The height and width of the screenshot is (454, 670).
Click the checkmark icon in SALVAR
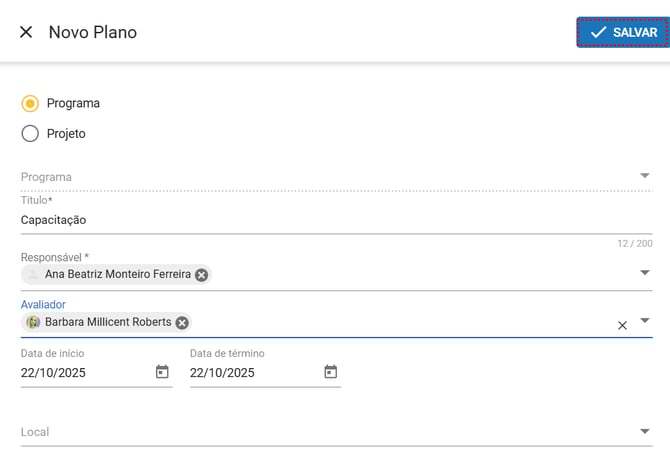[598, 32]
